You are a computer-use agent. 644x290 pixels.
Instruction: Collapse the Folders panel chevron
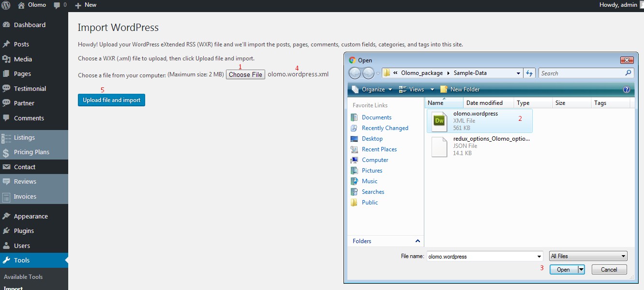(x=418, y=241)
